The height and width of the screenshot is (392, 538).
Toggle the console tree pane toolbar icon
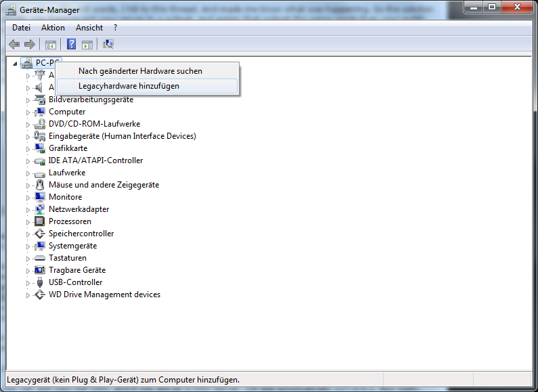pyautogui.click(x=51, y=44)
